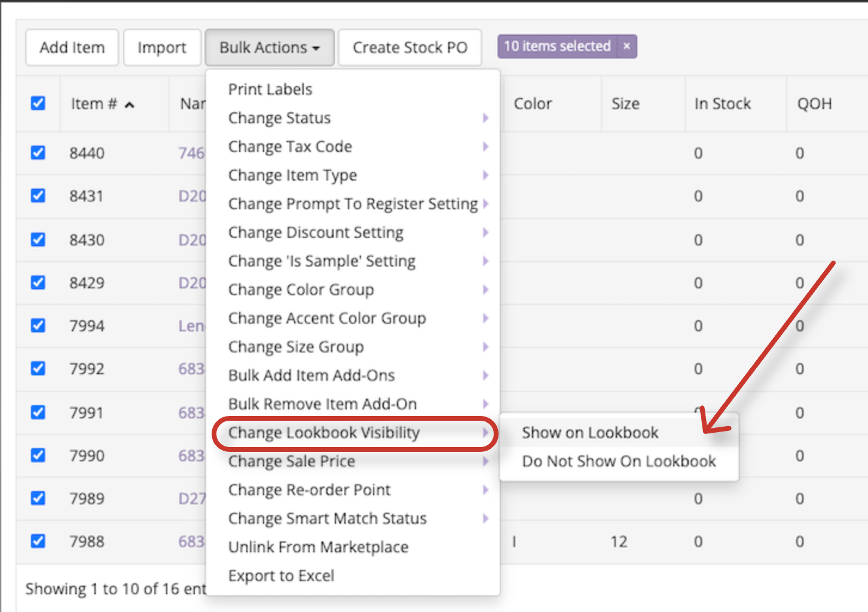Screen dimensions: 868x612
Task: Click the Create Stock PO button
Action: tap(410, 47)
